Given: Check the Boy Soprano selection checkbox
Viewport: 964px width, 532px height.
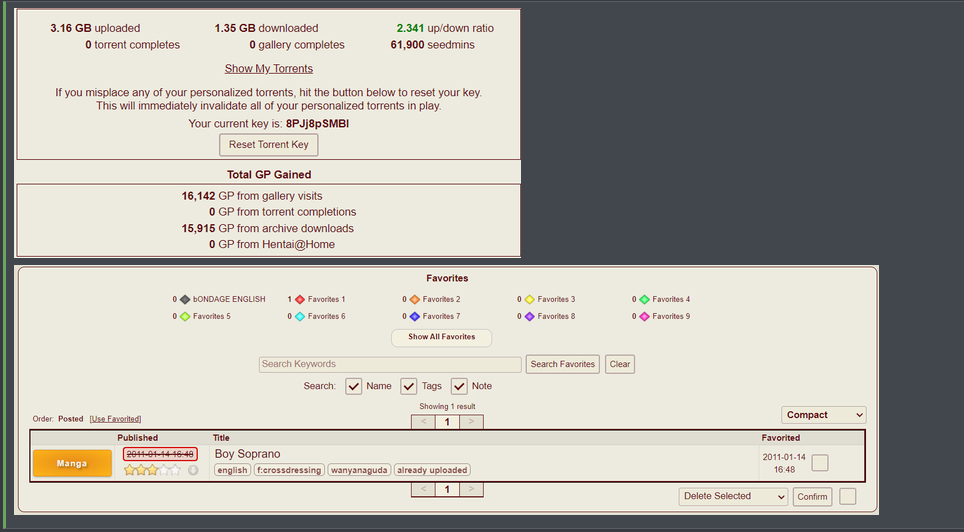Looking at the screenshot, I should [x=820, y=463].
